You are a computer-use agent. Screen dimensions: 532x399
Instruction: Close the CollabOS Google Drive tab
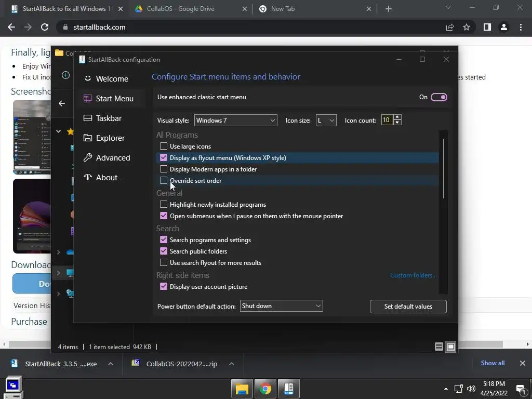245,9
